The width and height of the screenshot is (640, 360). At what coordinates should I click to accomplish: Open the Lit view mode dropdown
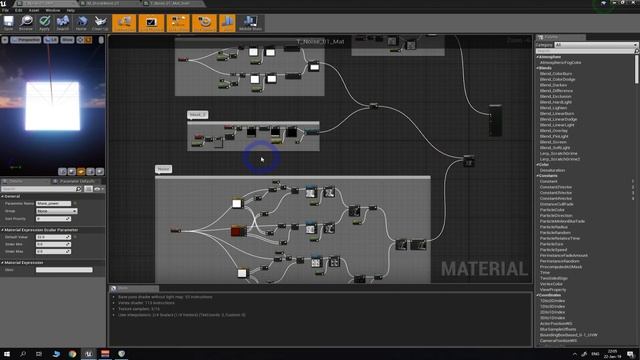pyautogui.click(x=51, y=40)
